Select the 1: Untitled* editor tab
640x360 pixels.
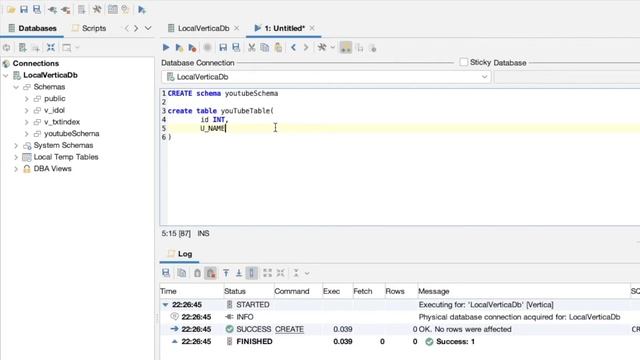(x=280, y=28)
